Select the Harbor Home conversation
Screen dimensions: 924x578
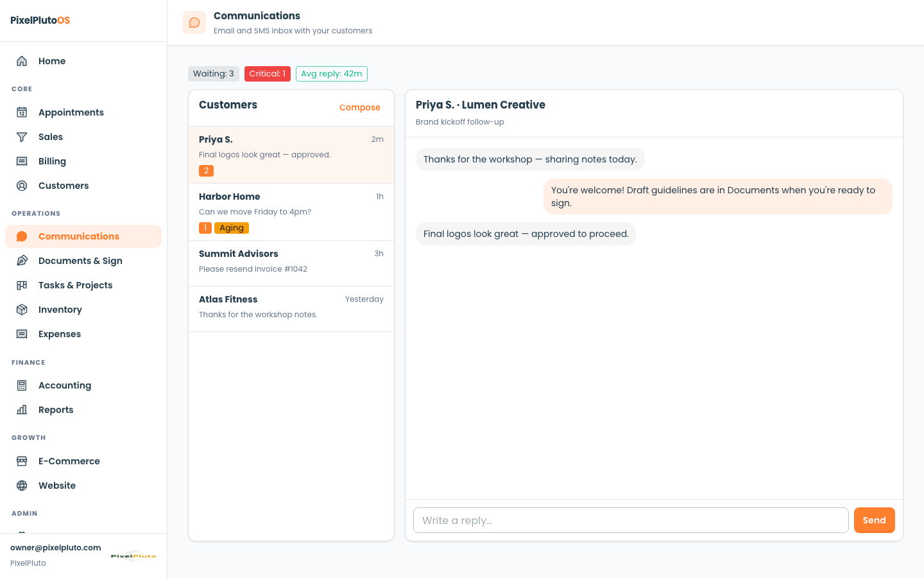291,212
